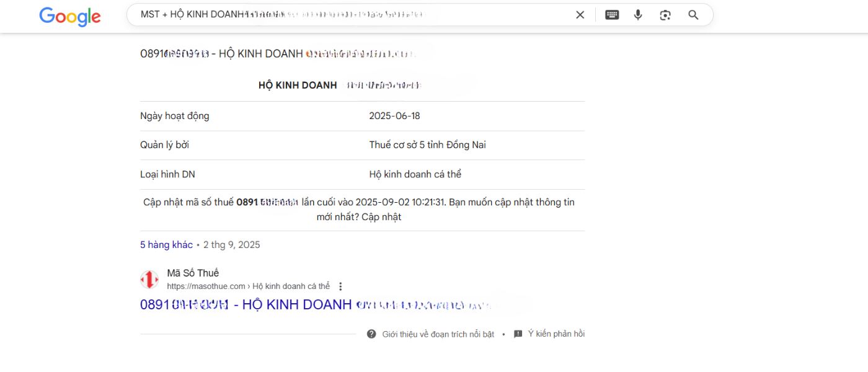
Task: Select 'Thuế cơ sở 5 tỉnh Đồng Nai' value
Action: coord(427,145)
